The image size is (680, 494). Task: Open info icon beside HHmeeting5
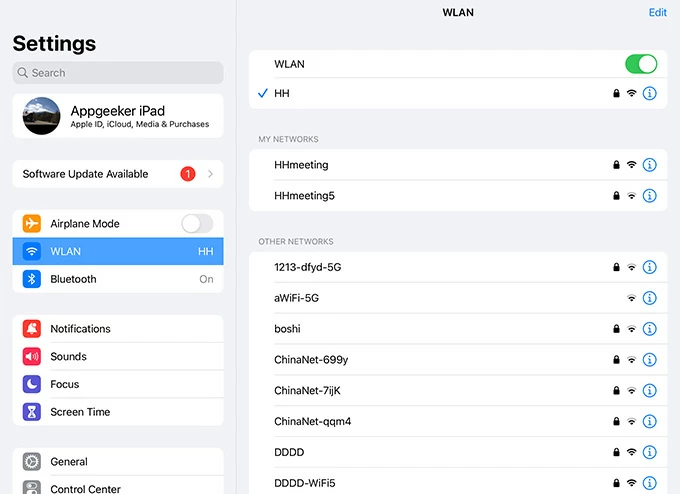tap(649, 196)
